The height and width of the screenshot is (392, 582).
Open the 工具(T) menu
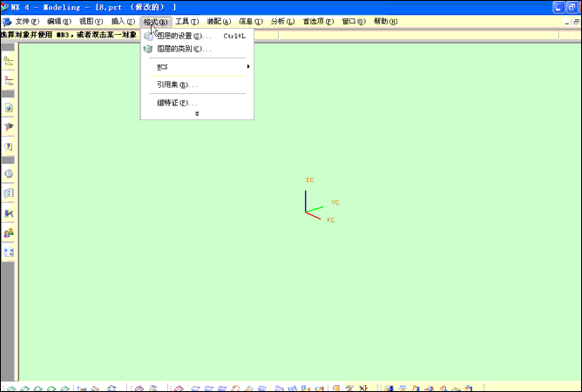click(x=187, y=22)
